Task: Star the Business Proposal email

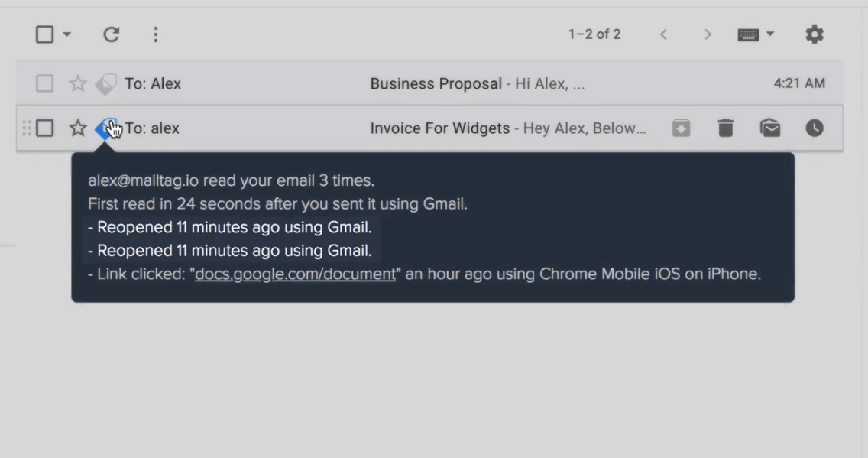Action: (x=77, y=83)
